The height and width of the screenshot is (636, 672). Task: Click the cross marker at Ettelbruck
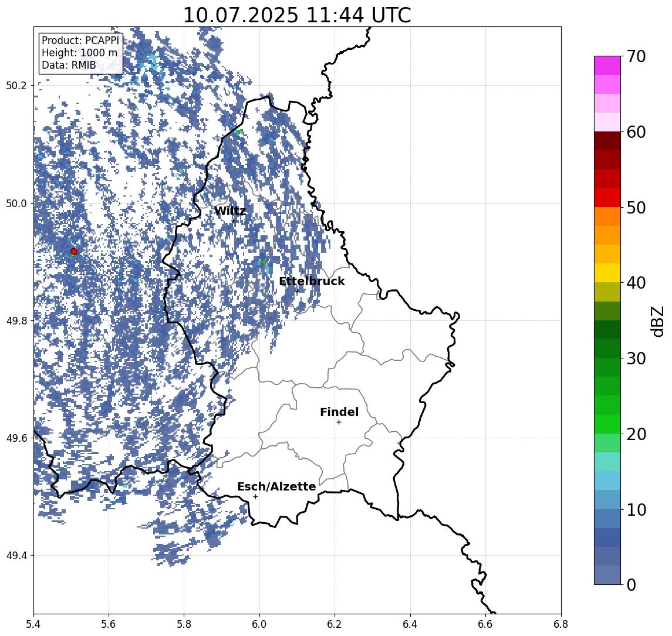297,291
